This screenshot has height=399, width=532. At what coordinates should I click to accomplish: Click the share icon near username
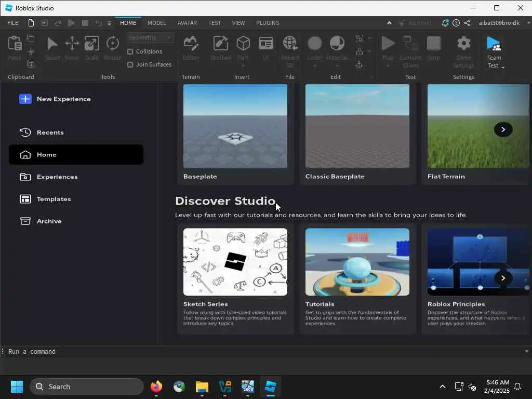tap(467, 23)
